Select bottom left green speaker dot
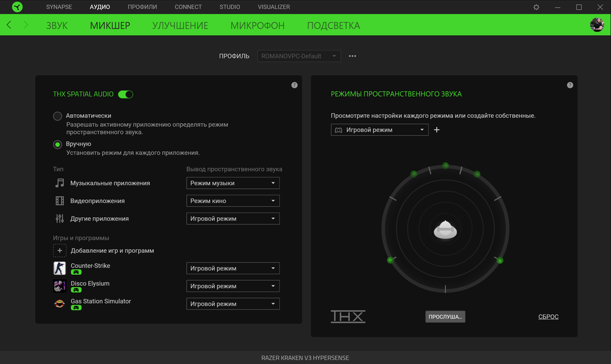This screenshot has height=364, width=611. (x=391, y=260)
